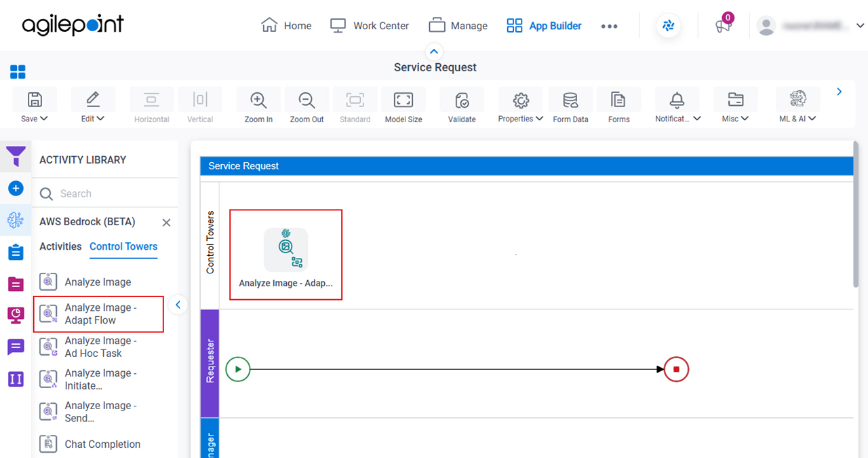Click the Zoom Out magnifier icon

[307, 100]
